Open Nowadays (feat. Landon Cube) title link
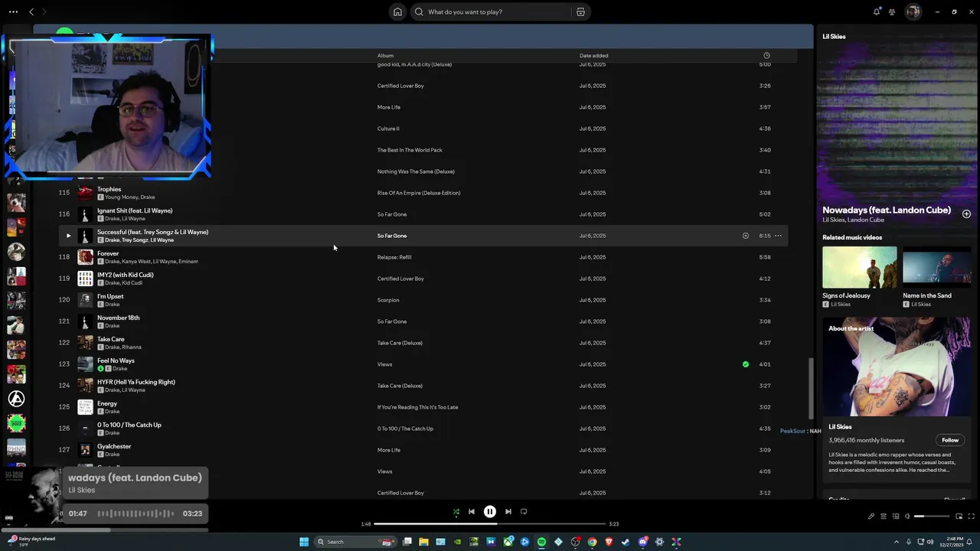The image size is (980, 551). pos(887,210)
